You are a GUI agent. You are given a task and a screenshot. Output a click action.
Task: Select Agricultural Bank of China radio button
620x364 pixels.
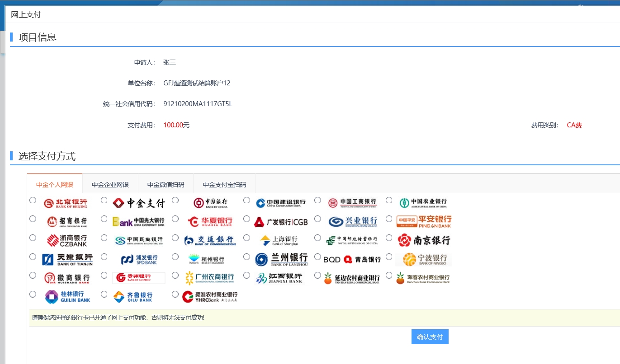389,200
